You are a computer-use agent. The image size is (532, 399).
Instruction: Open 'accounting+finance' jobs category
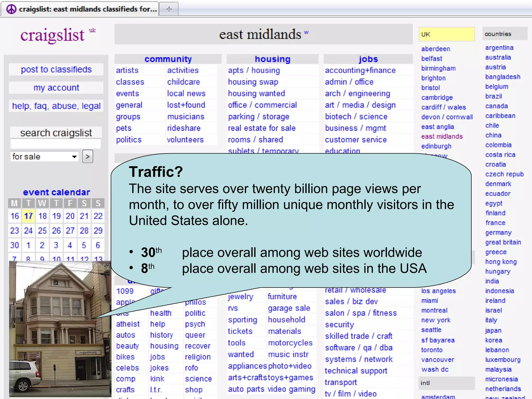point(360,70)
